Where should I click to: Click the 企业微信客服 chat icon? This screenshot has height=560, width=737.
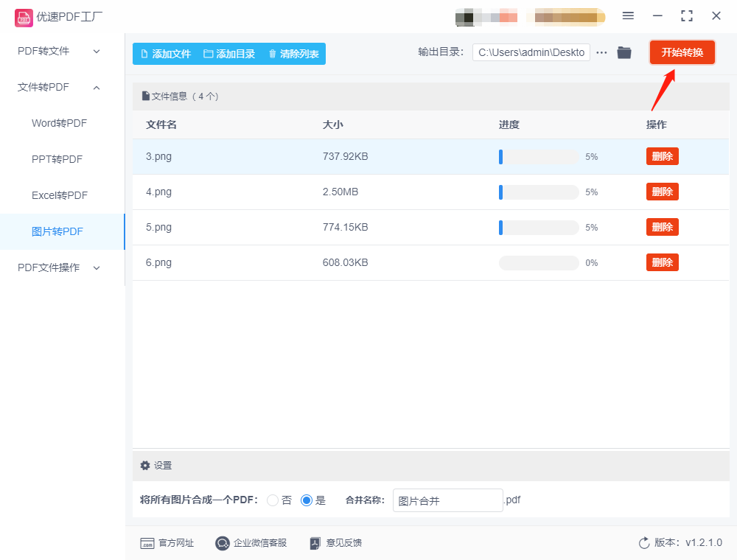click(223, 543)
